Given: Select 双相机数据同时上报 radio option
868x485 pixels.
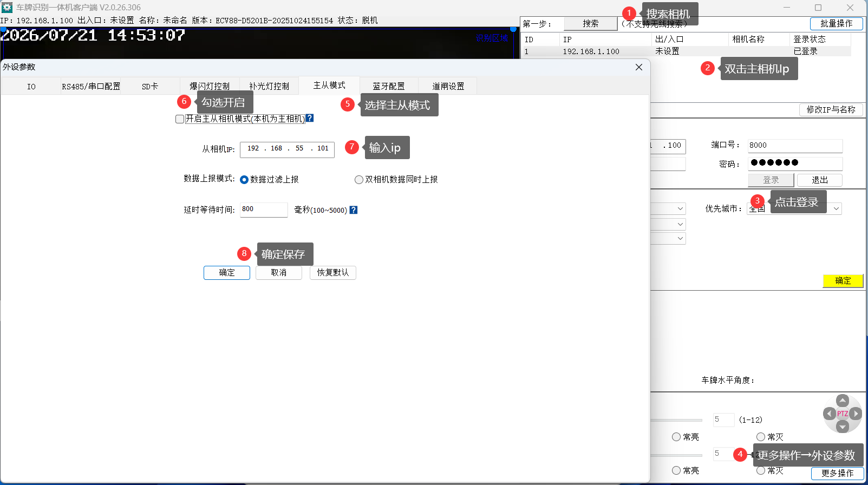Looking at the screenshot, I should (359, 180).
